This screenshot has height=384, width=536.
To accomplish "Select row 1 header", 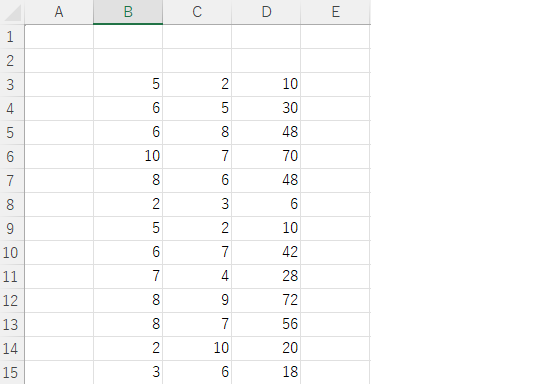I will coord(12,37).
